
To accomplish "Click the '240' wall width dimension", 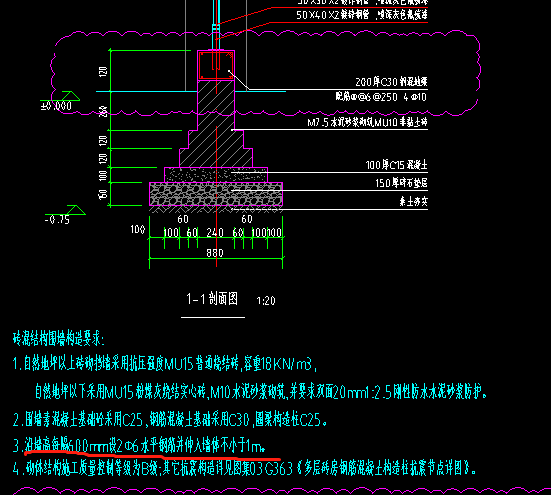I will [215, 233].
